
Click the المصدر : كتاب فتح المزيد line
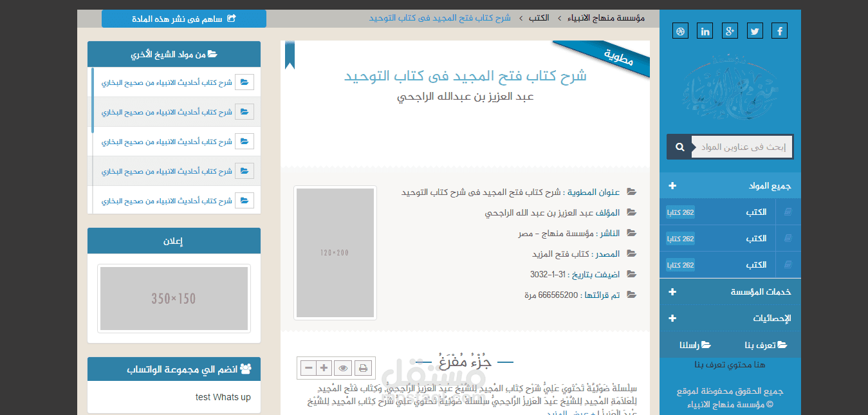pyautogui.click(x=576, y=254)
